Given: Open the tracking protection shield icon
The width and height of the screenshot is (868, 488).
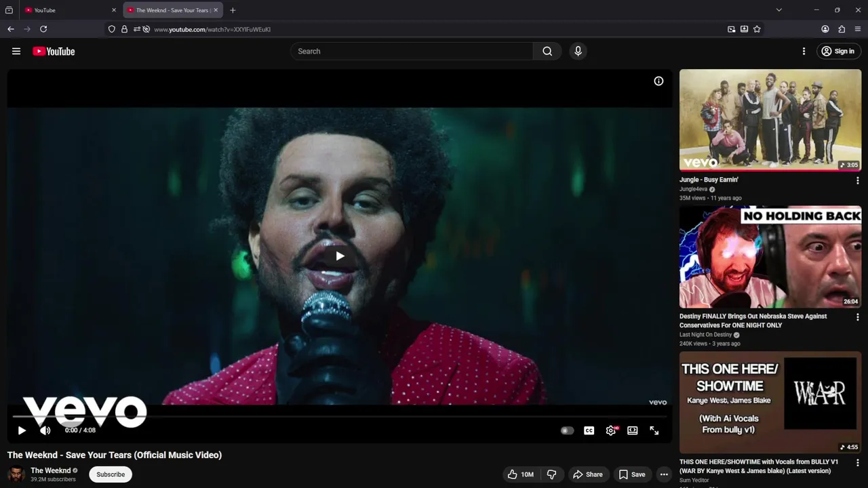Looking at the screenshot, I should (112, 29).
